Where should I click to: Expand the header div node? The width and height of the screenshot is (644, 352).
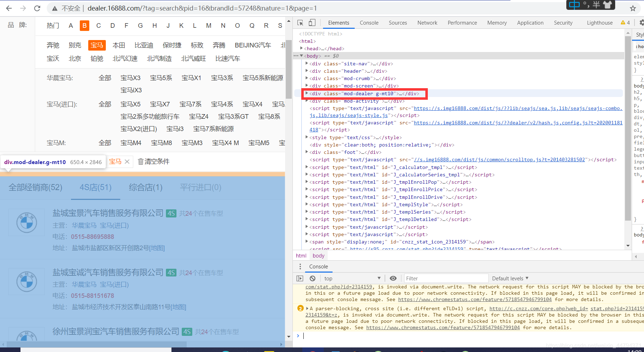tap(307, 71)
